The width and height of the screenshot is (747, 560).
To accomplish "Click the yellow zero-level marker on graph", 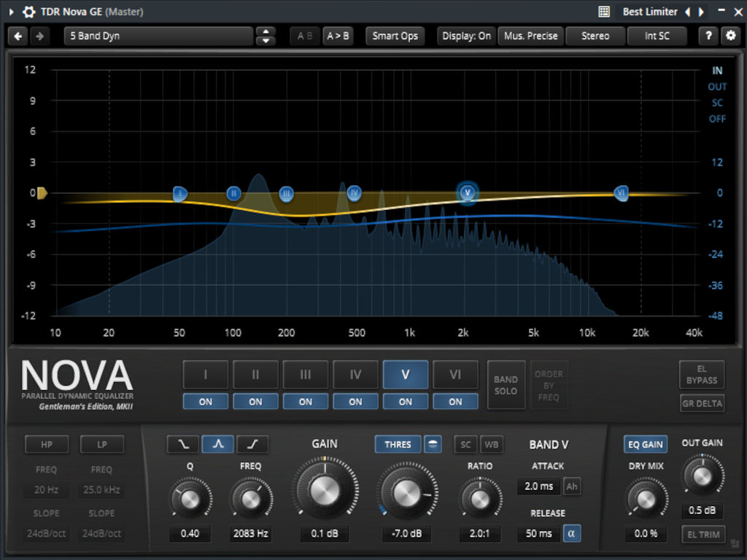I will (42, 192).
